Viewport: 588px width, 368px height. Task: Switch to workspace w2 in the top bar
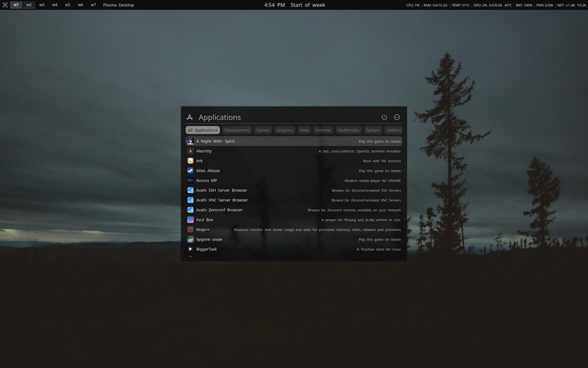28,4
